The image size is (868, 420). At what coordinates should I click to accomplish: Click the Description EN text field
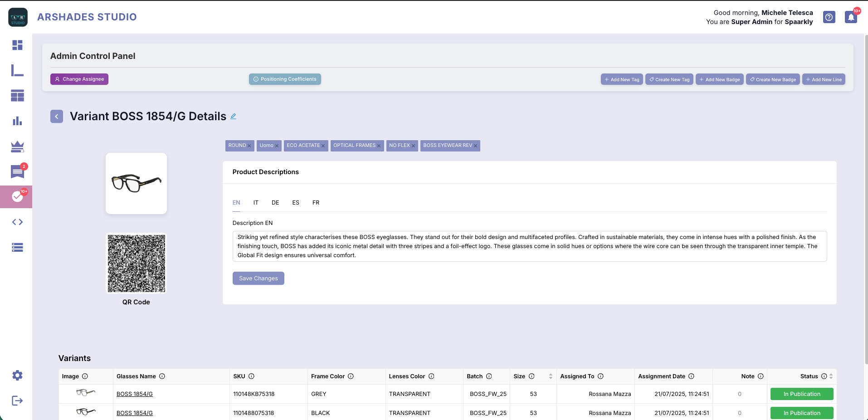coord(529,246)
